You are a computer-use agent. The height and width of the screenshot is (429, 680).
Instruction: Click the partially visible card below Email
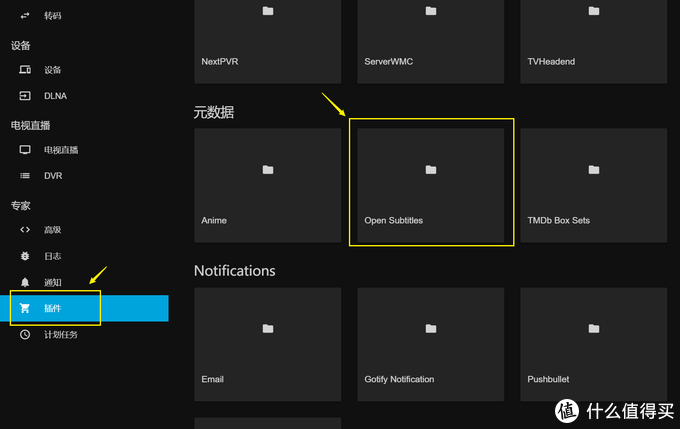(x=267, y=423)
